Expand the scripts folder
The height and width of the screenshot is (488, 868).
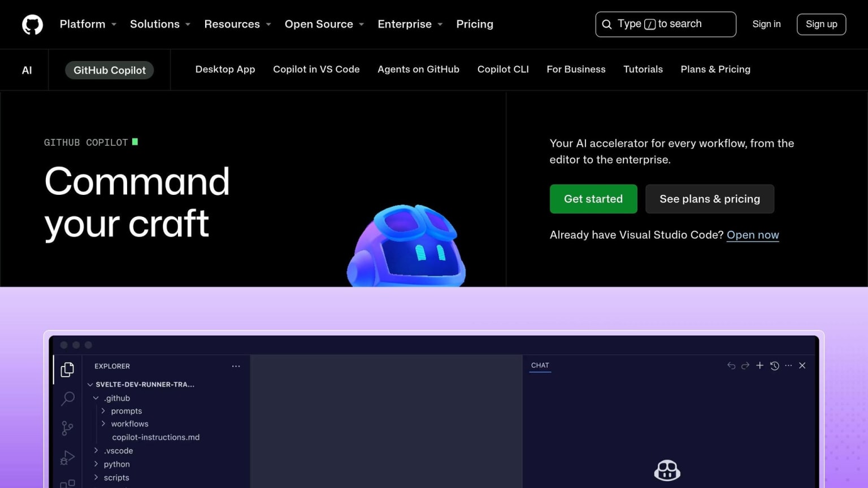[111, 478]
